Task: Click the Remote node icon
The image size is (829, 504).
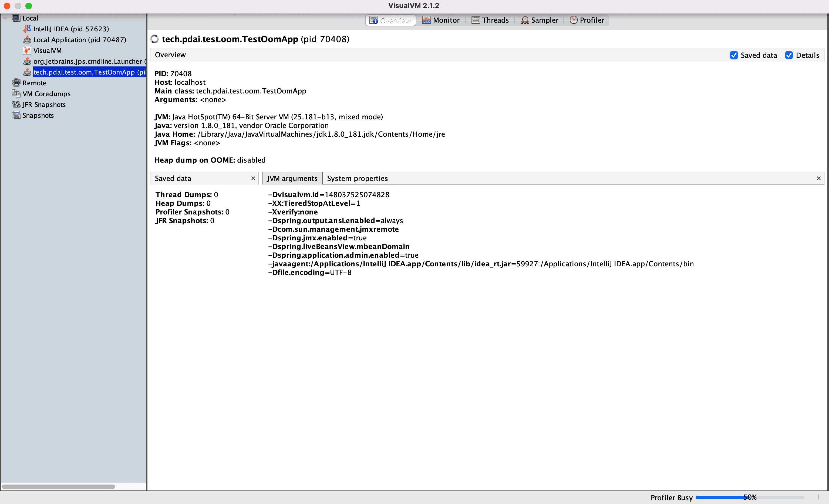Action: [16, 83]
